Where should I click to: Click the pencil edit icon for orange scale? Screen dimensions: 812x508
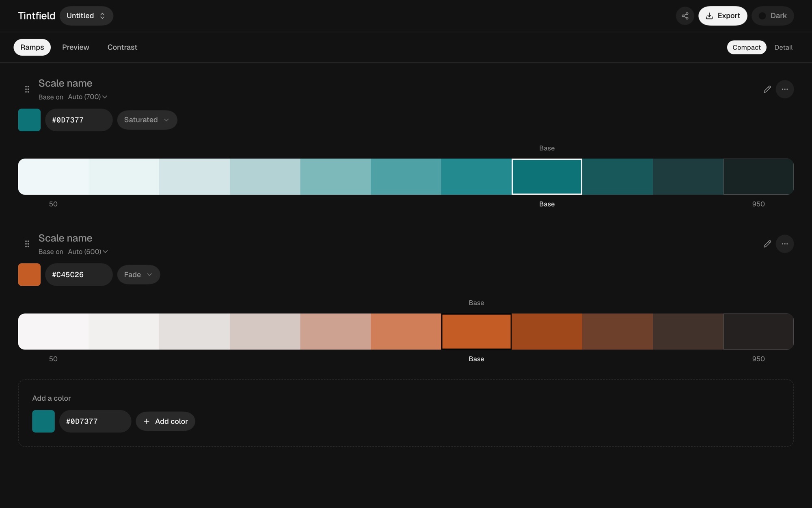tap(767, 244)
